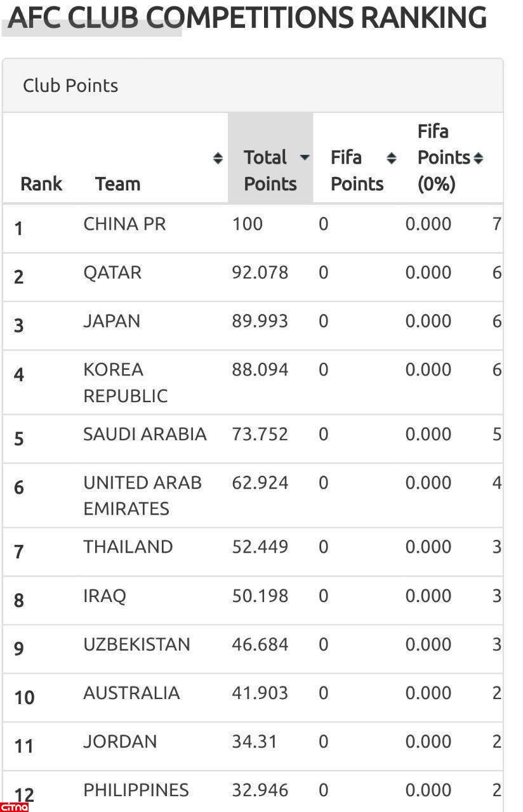This screenshot has height=812, width=523.
Task: Select the THAILAND row
Action: [x=128, y=547]
